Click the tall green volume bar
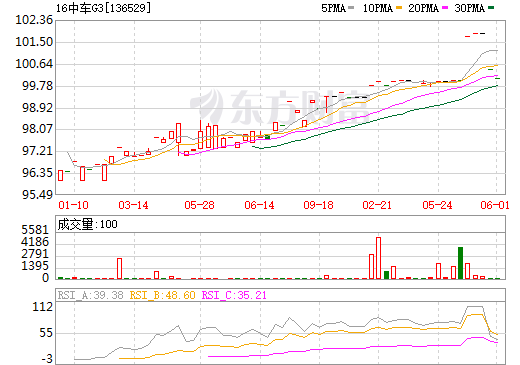This screenshot has width=520, height=365. tap(460, 263)
